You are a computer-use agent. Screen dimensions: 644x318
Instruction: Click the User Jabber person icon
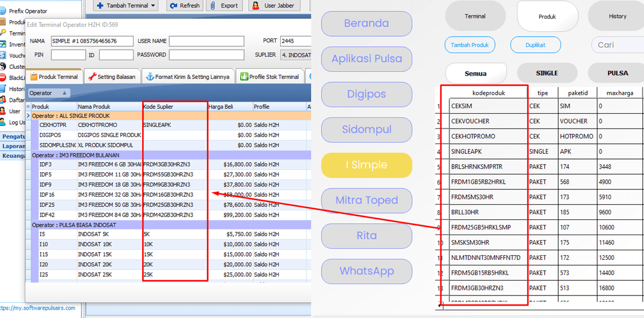[x=256, y=6]
